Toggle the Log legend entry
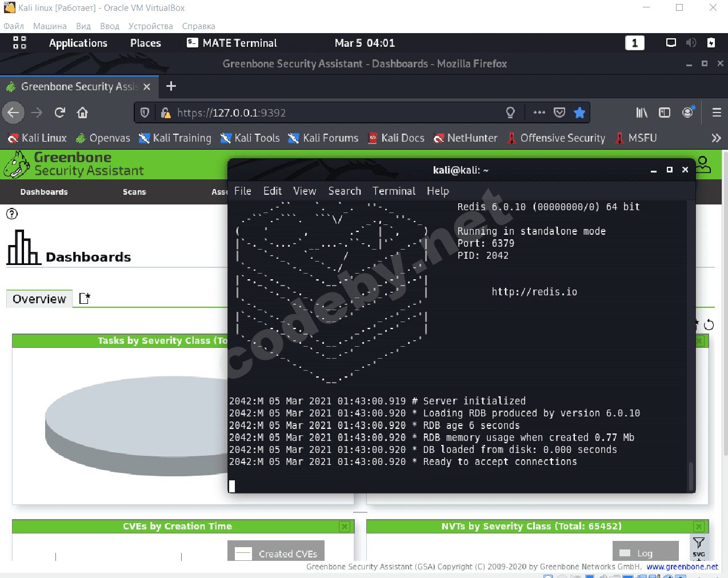Screen dimensions: 728x578 (x=636, y=553)
